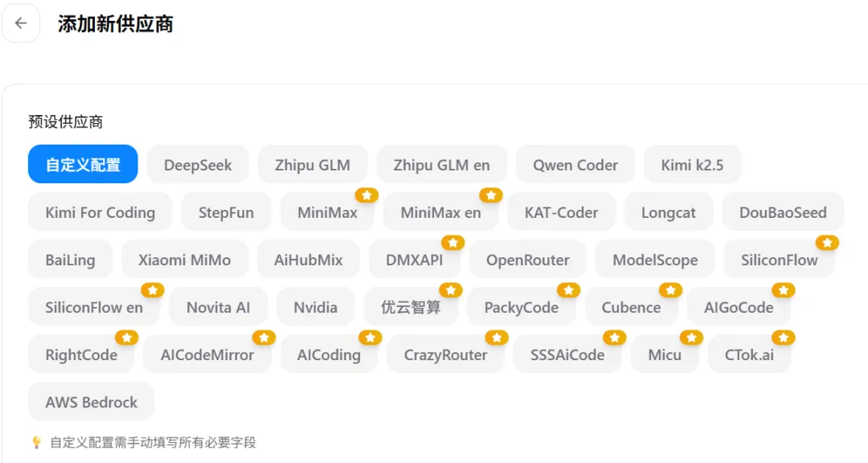This screenshot has width=868, height=463.
Task: Click the star badge on Micu
Action: coord(690,337)
